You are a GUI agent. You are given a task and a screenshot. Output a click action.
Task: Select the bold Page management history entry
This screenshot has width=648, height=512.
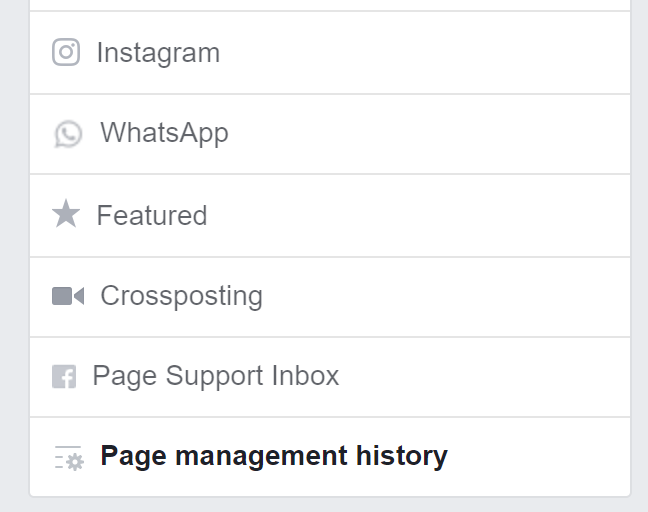point(274,456)
